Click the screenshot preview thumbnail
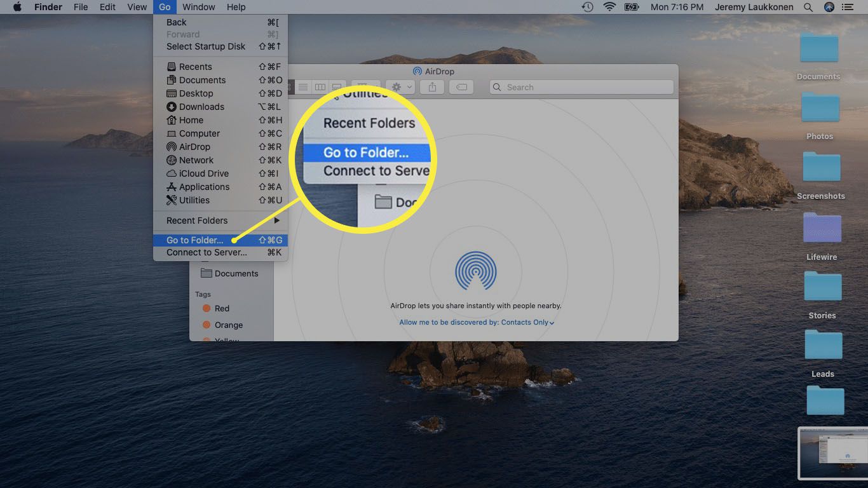This screenshot has width=868, height=488. pyautogui.click(x=832, y=452)
